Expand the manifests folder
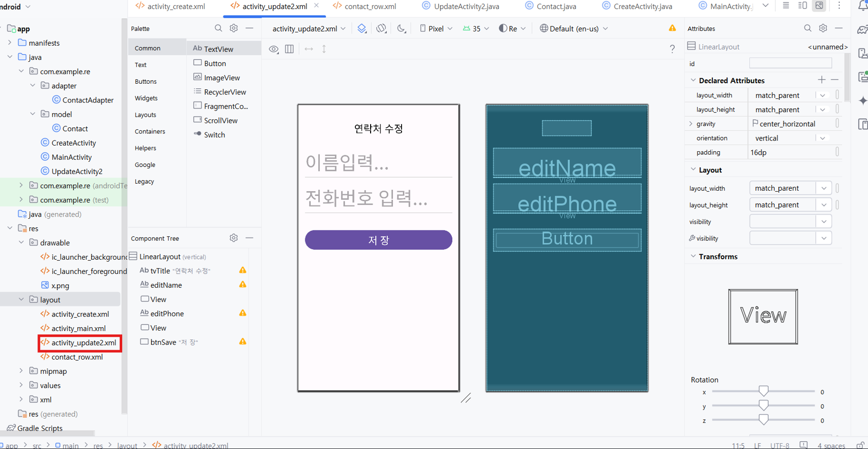868x449 pixels. click(x=10, y=43)
